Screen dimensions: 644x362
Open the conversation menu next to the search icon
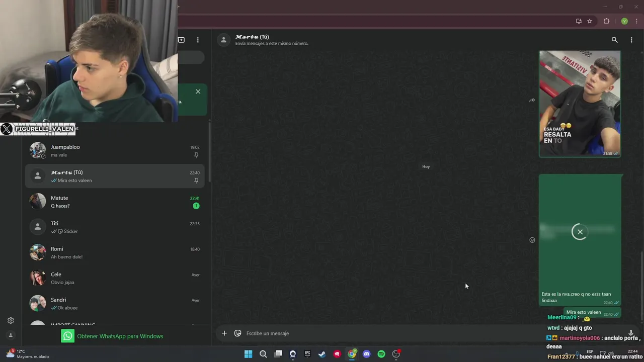[x=631, y=40]
